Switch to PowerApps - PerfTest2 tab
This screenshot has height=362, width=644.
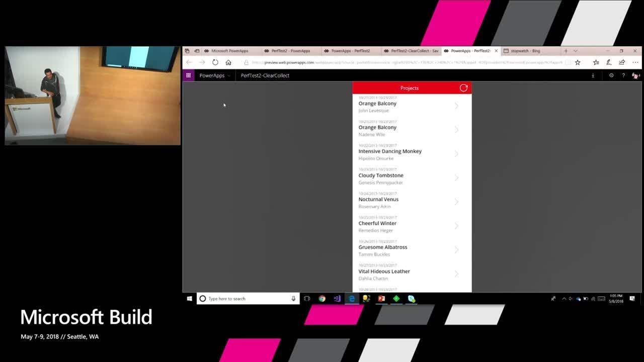[x=351, y=51]
